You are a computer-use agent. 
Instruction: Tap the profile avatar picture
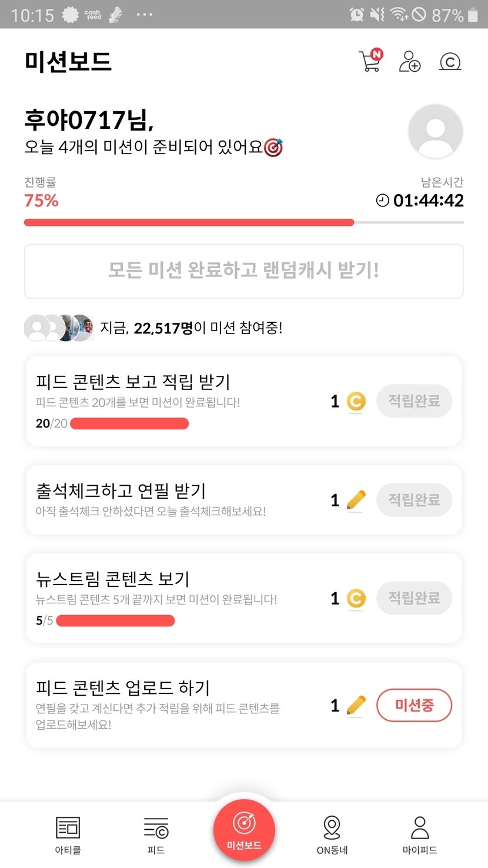coord(435,132)
